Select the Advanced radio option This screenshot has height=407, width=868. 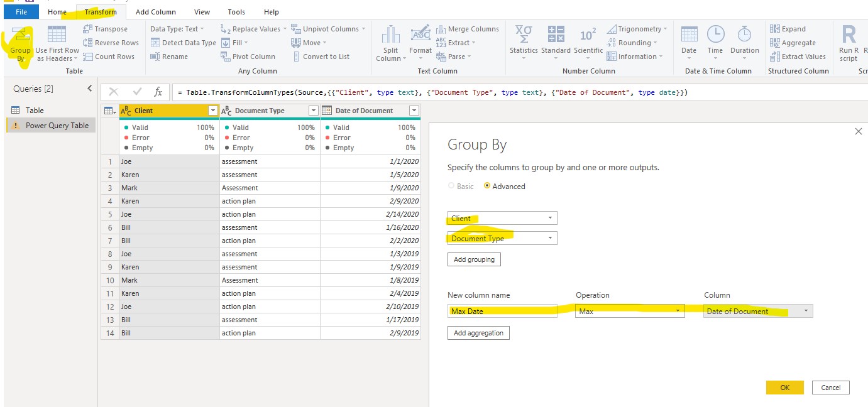coord(504,187)
